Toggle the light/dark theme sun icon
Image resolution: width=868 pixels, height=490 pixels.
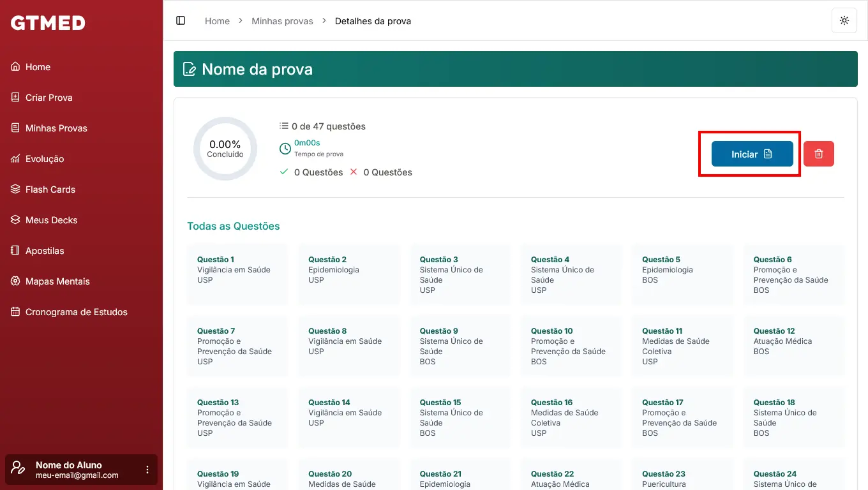pyautogui.click(x=844, y=20)
